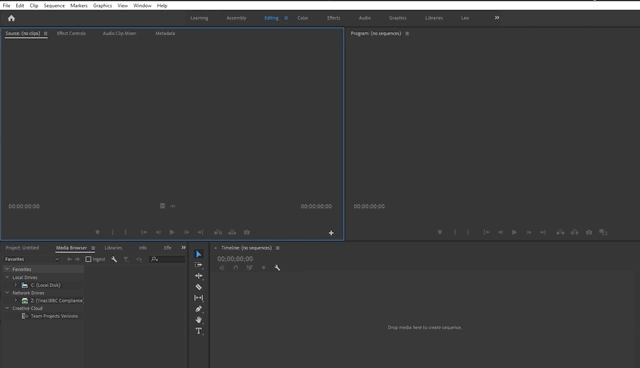The width and height of the screenshot is (640, 368).
Task: Expand the Z: network drive
Action: click(16, 300)
